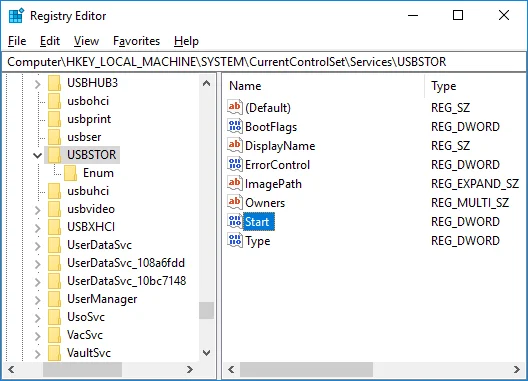This screenshot has height=381, width=528.
Task: Click the usbser folder icon
Action: click(54, 137)
